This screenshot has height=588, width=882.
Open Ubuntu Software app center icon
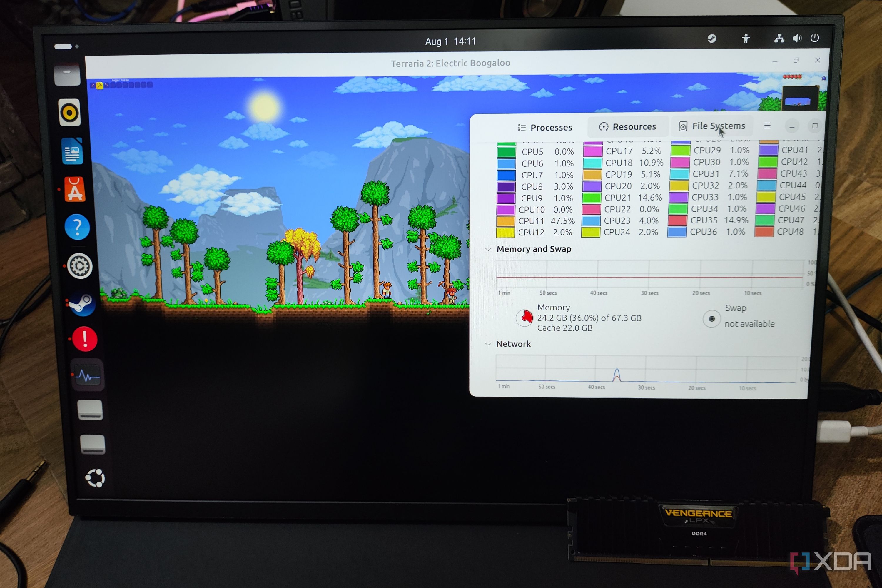(x=75, y=189)
